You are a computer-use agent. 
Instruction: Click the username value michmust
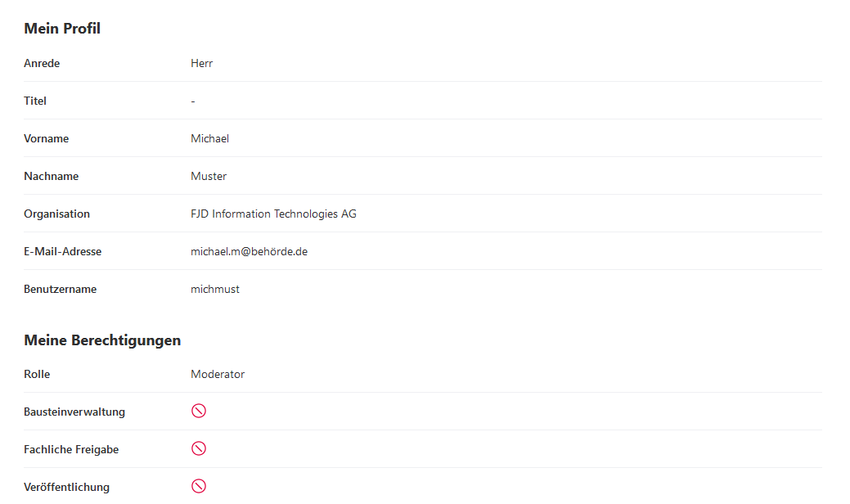point(215,290)
